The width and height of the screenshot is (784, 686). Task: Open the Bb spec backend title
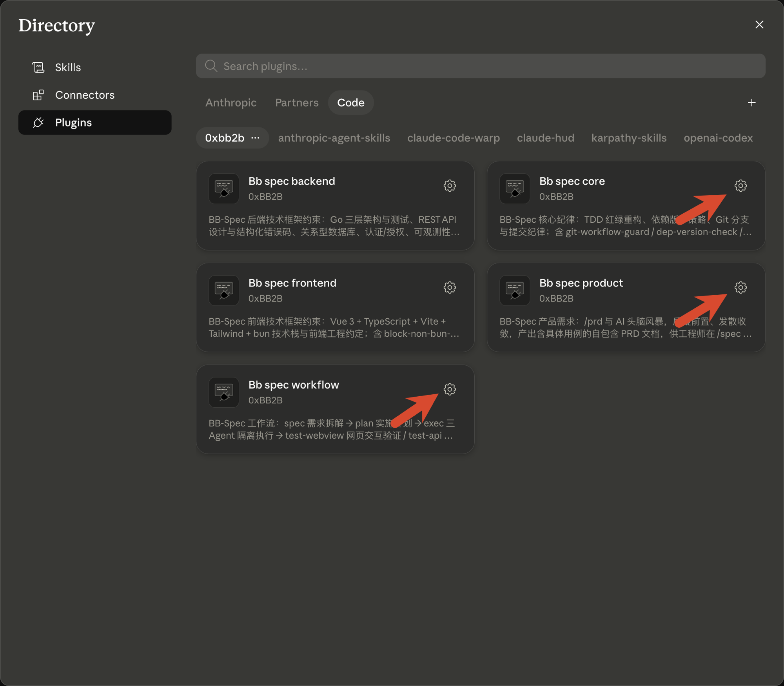292,181
